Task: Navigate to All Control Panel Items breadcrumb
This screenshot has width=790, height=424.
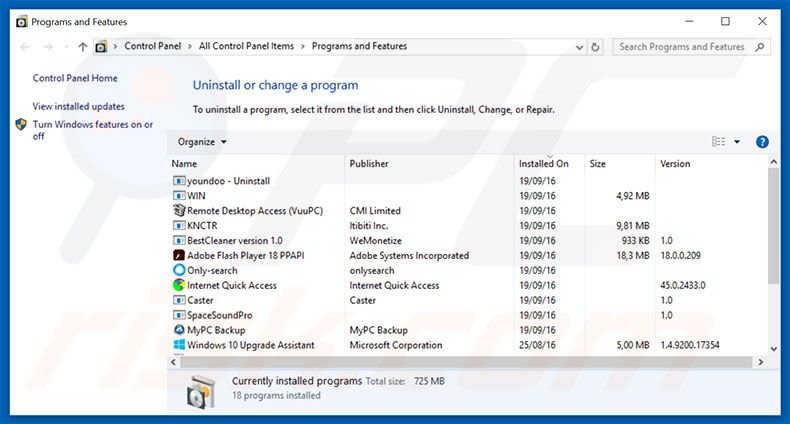Action: click(x=246, y=46)
